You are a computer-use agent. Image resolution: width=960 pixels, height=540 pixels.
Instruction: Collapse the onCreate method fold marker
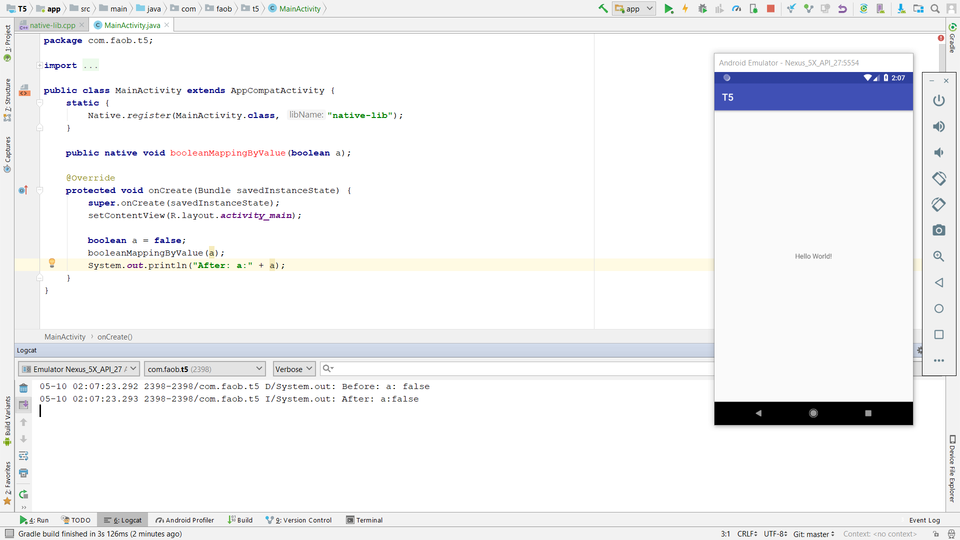39,190
